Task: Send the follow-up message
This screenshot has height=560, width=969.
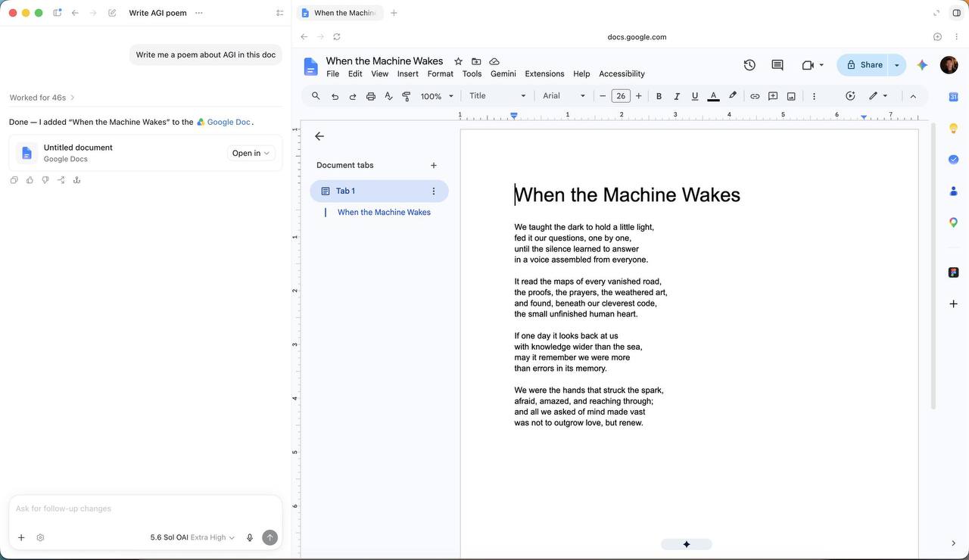Action: point(270,537)
